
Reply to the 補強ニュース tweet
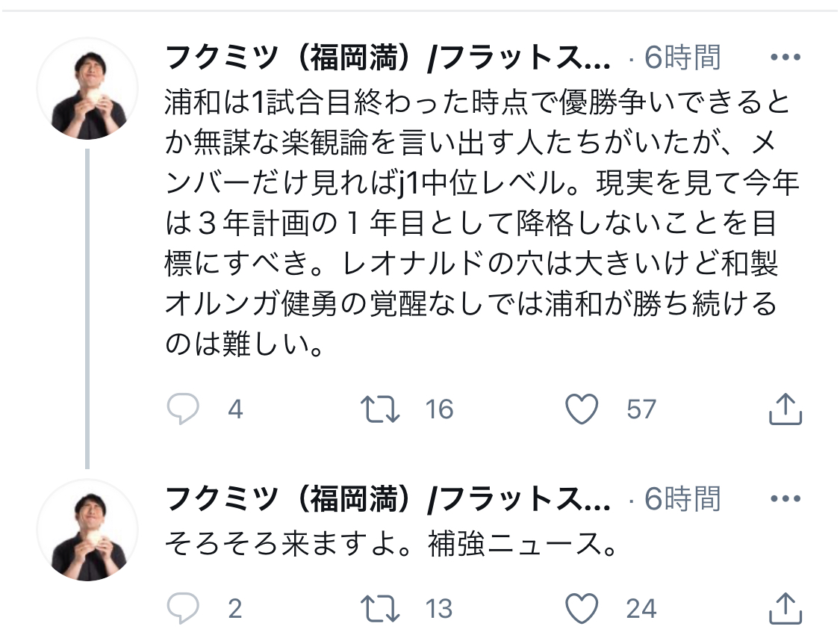point(183,608)
